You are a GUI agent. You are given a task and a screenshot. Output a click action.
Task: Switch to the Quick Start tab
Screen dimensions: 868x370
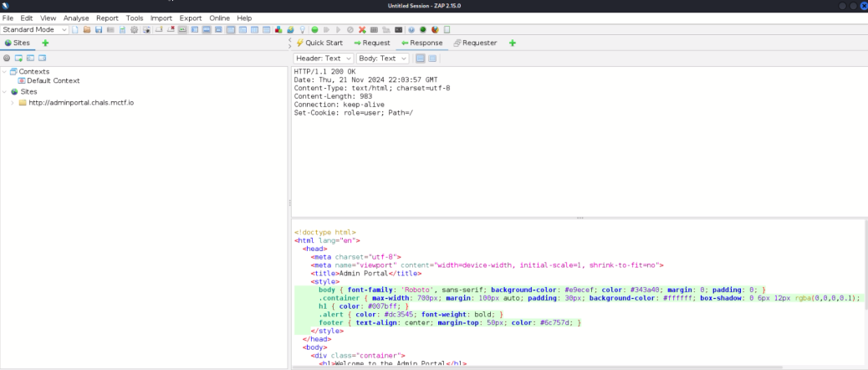point(319,44)
